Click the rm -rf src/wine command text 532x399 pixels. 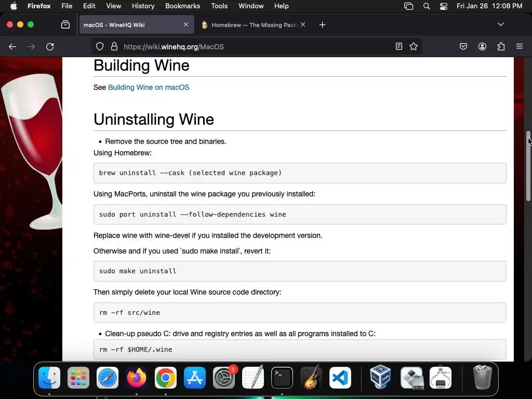pyautogui.click(x=129, y=312)
